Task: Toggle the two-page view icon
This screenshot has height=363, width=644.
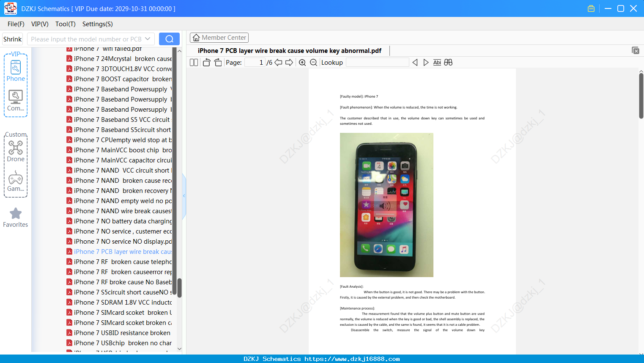Action: 194,63
